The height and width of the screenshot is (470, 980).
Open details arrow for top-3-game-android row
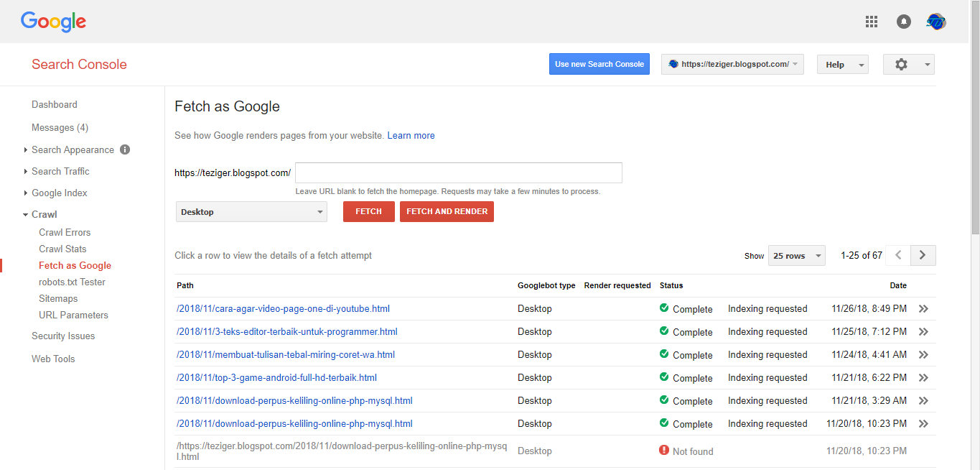coord(923,378)
